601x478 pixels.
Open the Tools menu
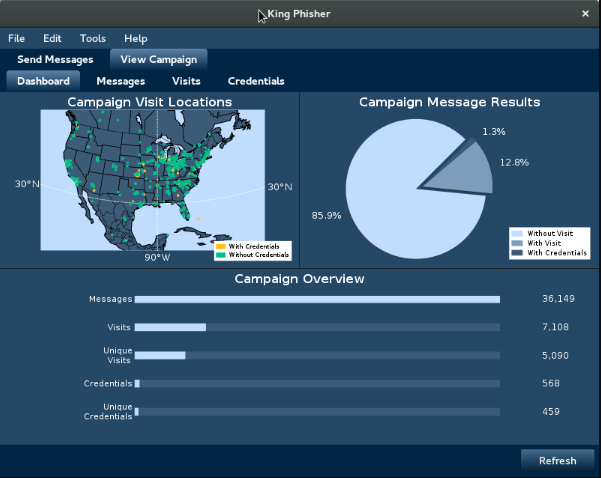pyautogui.click(x=93, y=38)
